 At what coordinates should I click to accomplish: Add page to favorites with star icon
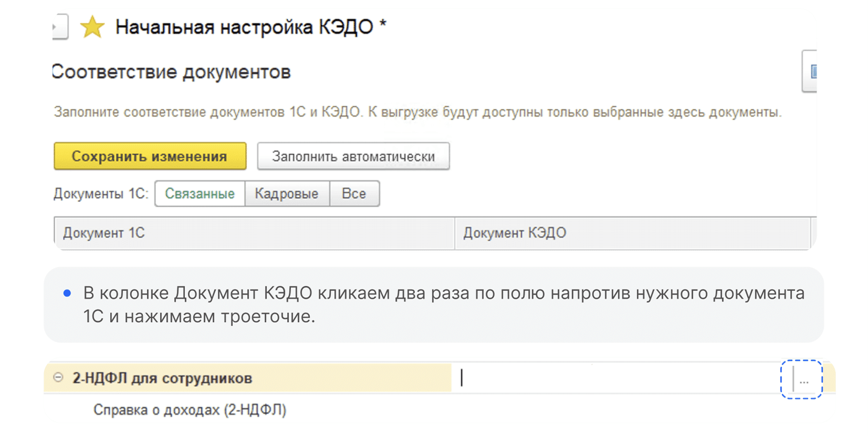pyautogui.click(x=92, y=27)
